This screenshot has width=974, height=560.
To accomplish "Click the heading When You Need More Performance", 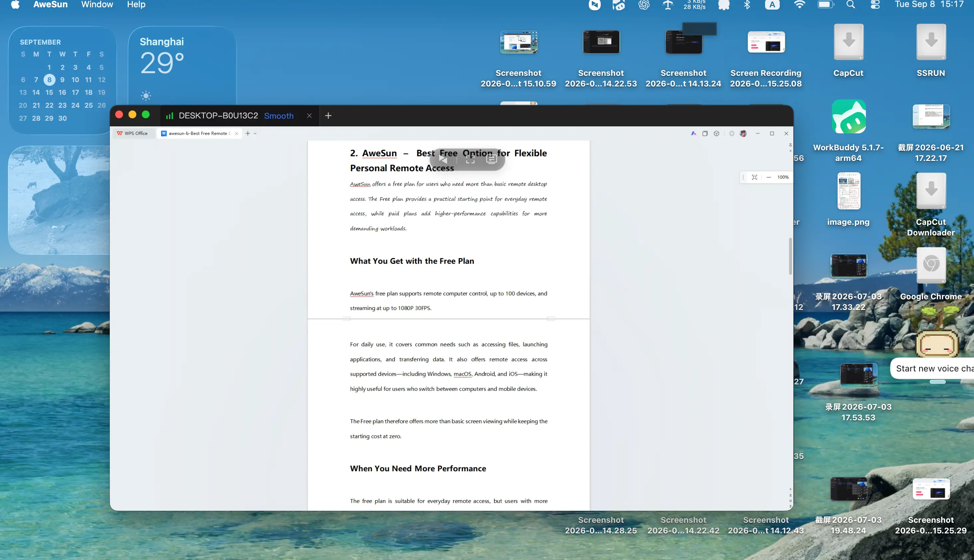I will coord(418,469).
